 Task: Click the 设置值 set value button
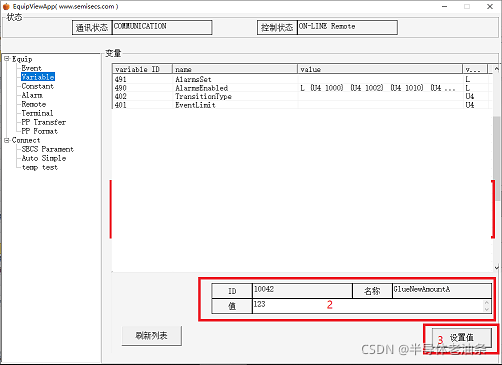coord(462,338)
